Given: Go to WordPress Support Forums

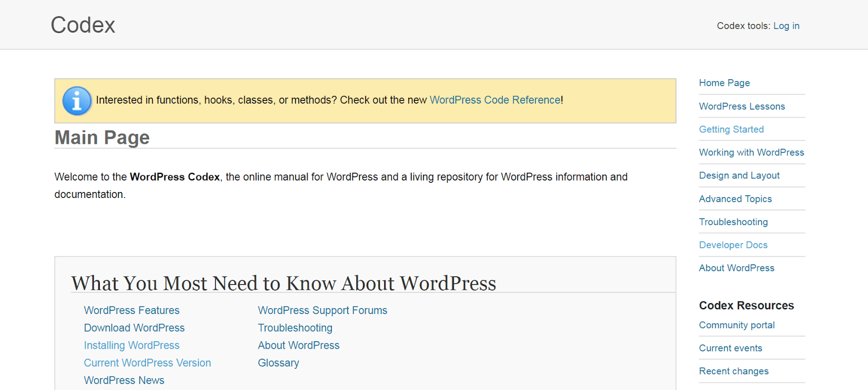Looking at the screenshot, I should (x=322, y=311).
